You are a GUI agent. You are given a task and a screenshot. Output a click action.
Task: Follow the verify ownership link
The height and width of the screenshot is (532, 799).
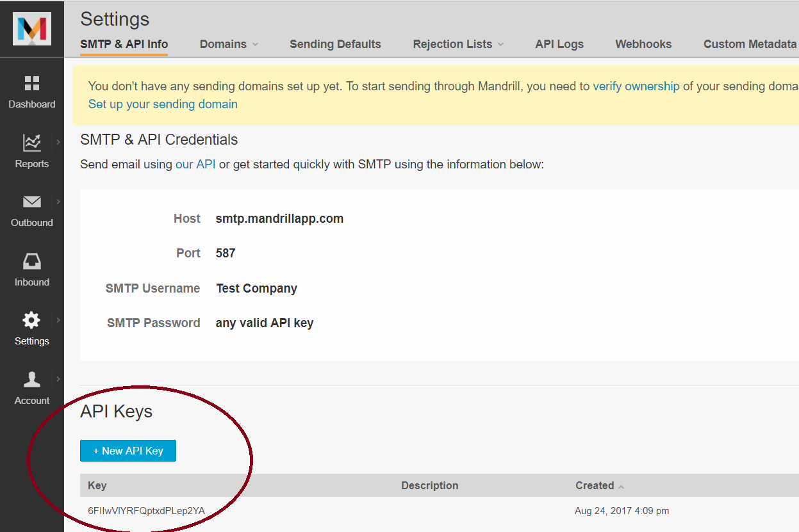pos(636,86)
